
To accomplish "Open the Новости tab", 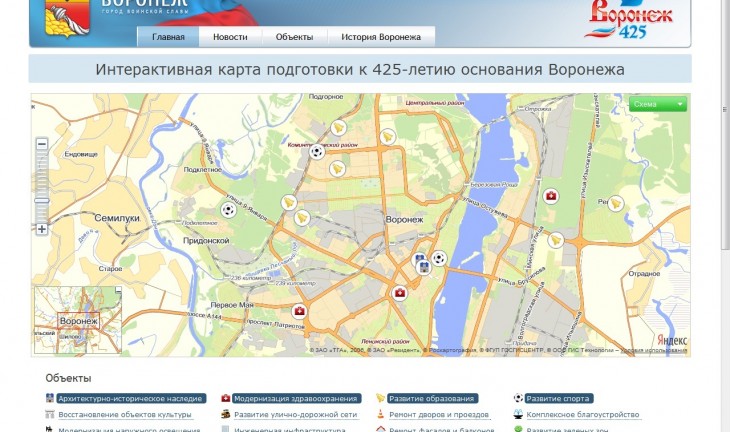I will (230, 37).
